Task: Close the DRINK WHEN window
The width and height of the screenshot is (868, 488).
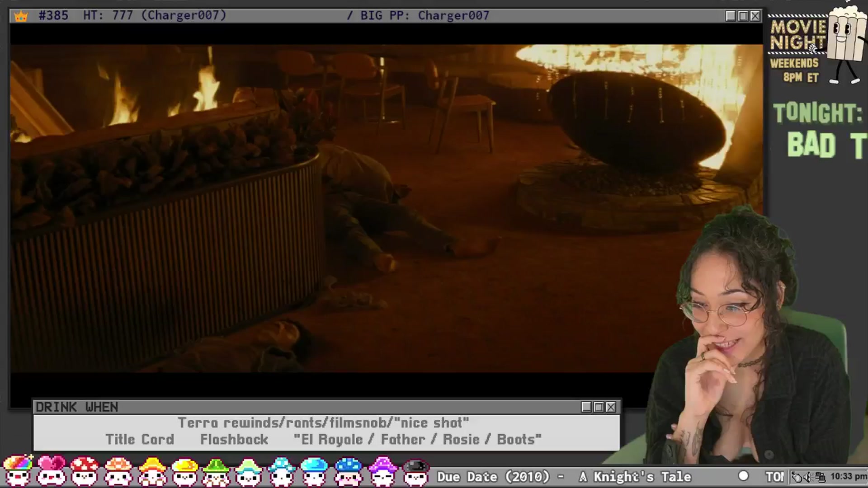Action: point(611,407)
